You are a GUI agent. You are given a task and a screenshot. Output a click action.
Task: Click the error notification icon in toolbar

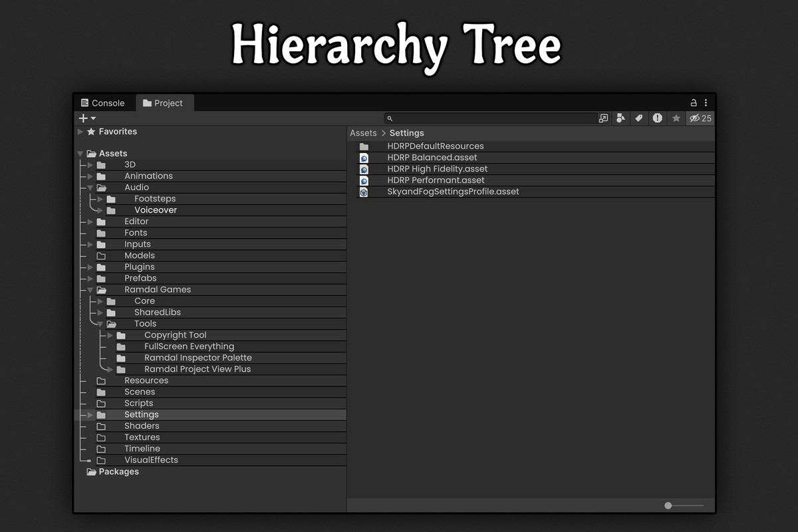click(657, 118)
